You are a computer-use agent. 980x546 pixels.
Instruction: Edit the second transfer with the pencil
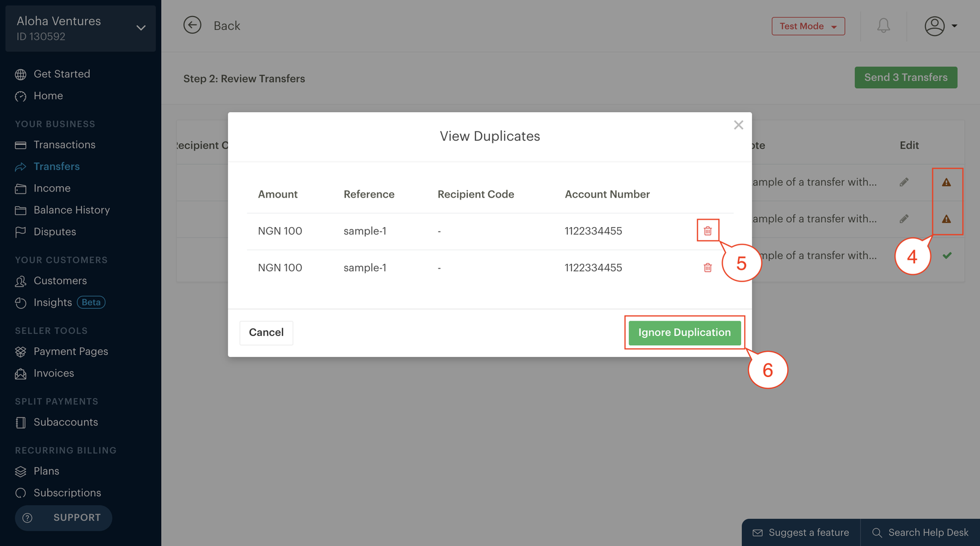904,219
